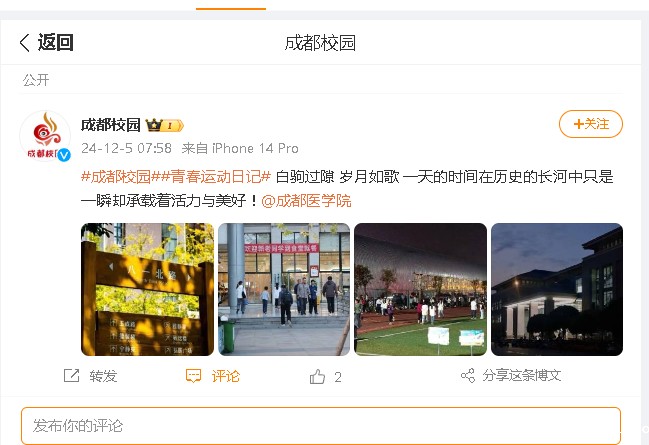Open the #成都校园# hashtag link

point(116,177)
